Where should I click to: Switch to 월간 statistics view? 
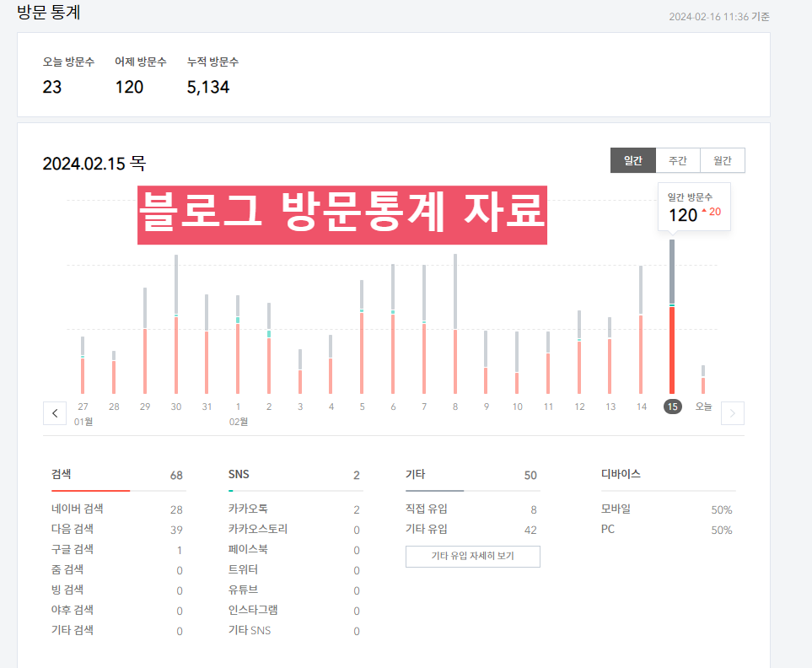(x=722, y=160)
